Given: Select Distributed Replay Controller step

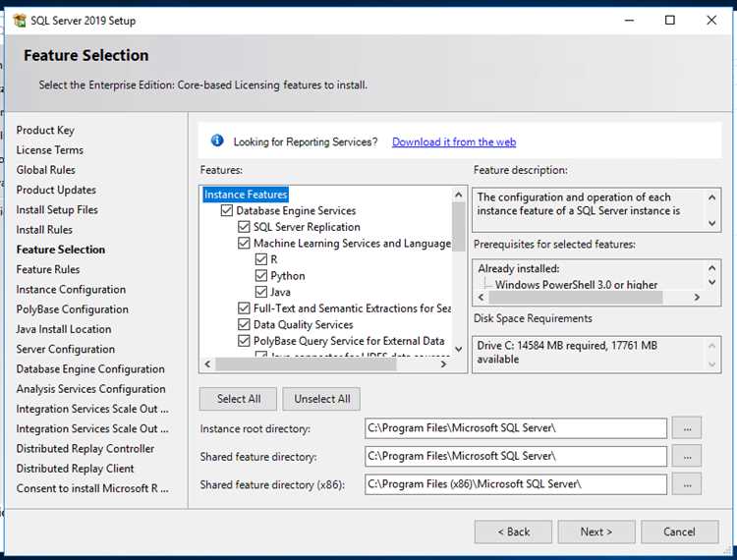Looking at the screenshot, I should click(85, 449).
